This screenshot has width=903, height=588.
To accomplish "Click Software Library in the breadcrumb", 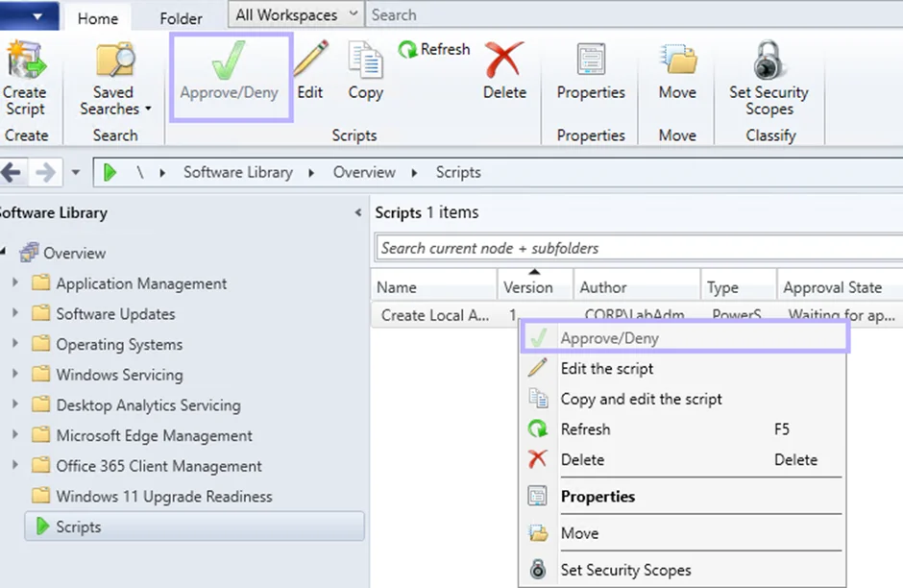I will [238, 172].
